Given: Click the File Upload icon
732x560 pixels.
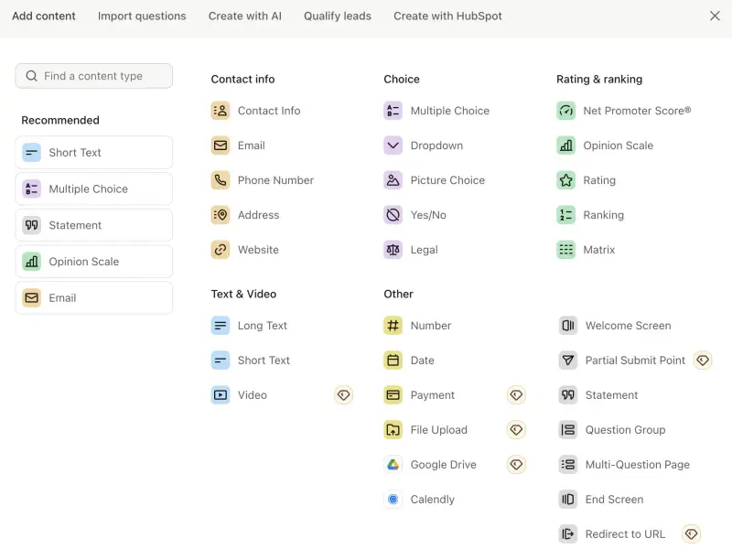Looking at the screenshot, I should click(393, 430).
